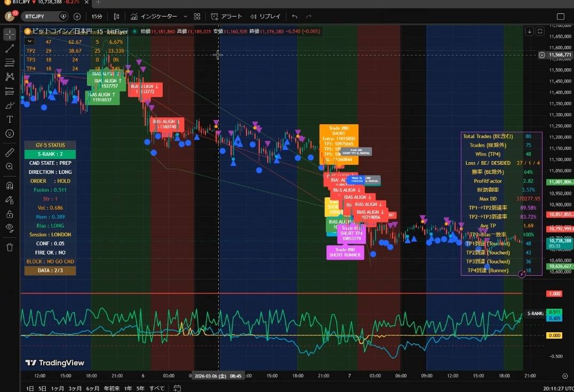Screen dimensions: 574x392
Task: Click the リプレイ replay button
Action: coord(269,17)
